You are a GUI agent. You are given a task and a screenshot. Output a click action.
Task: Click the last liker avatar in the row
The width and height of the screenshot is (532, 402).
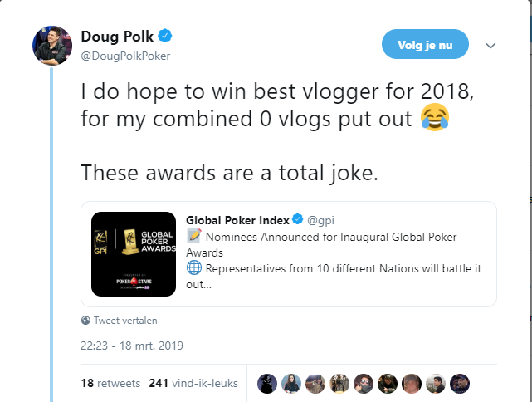click(x=460, y=384)
